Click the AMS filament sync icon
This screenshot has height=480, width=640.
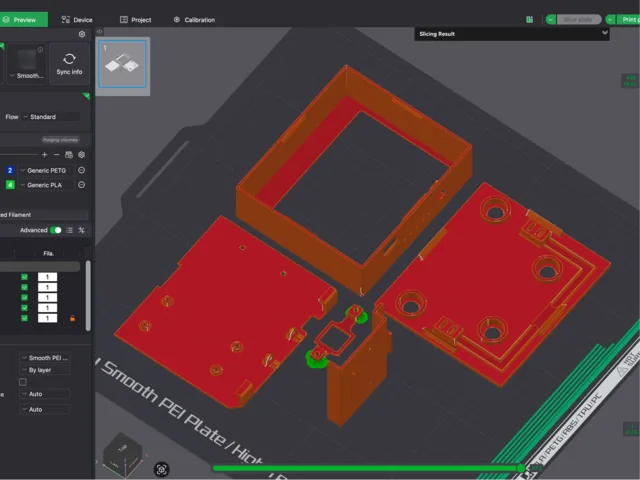click(69, 155)
